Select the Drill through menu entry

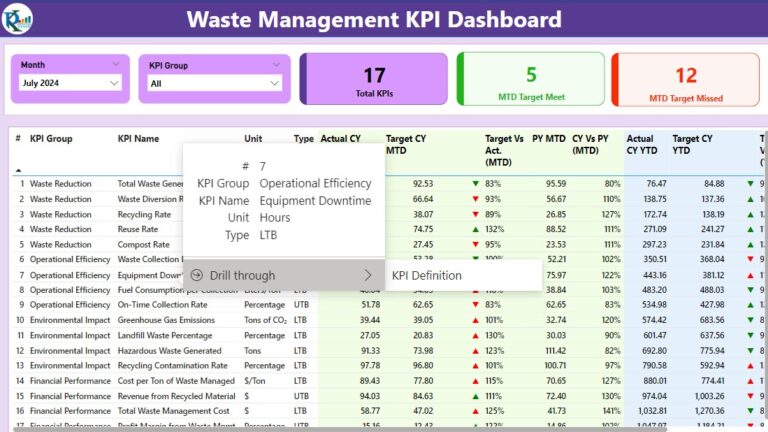pos(284,275)
